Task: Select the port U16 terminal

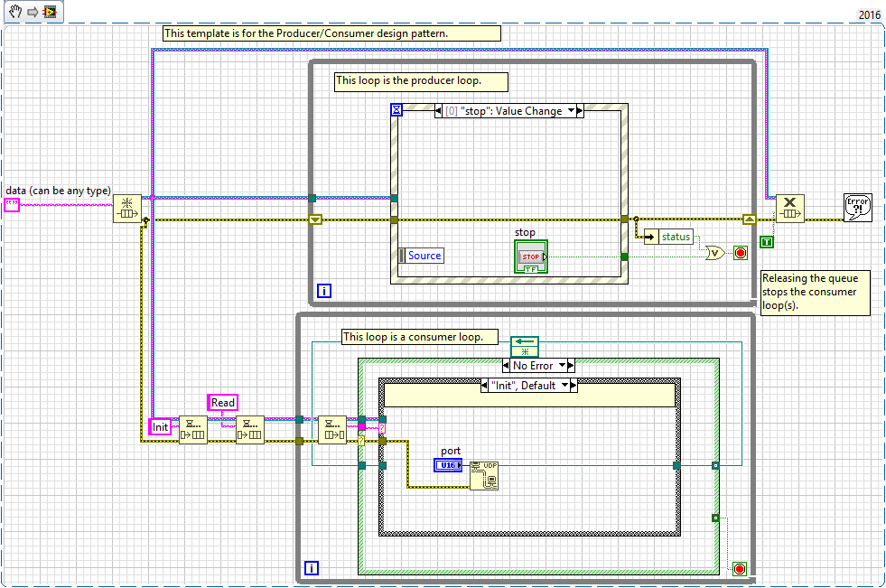Action: pyautogui.click(x=448, y=465)
